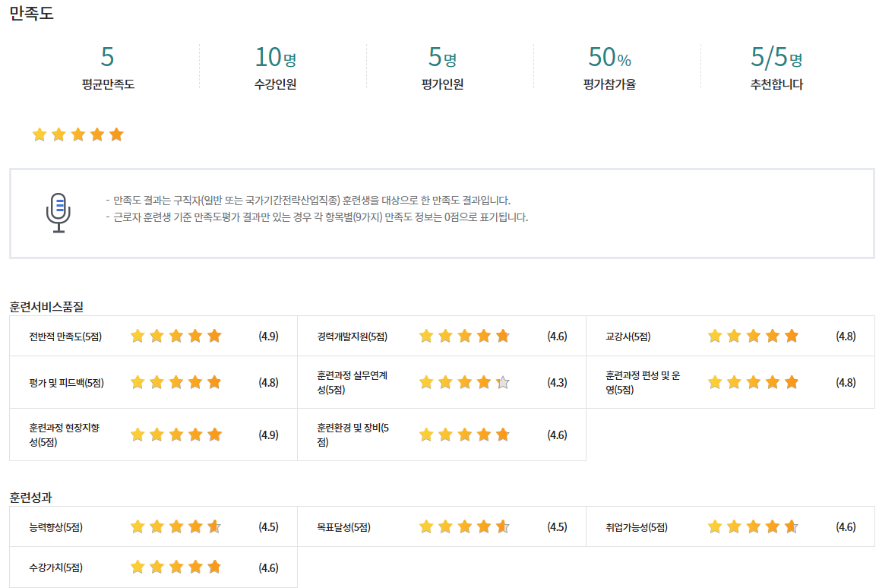Click the (4.8) score for 평가 및 피드백
The image size is (879, 588).
[x=268, y=383]
